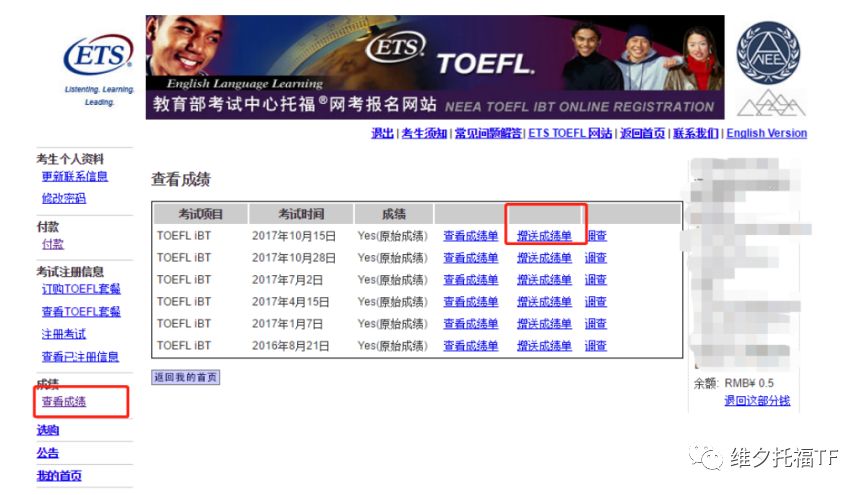Open 订购TOEFL套餐 link
Viewport: 866px width, 495px height.
pos(81,288)
